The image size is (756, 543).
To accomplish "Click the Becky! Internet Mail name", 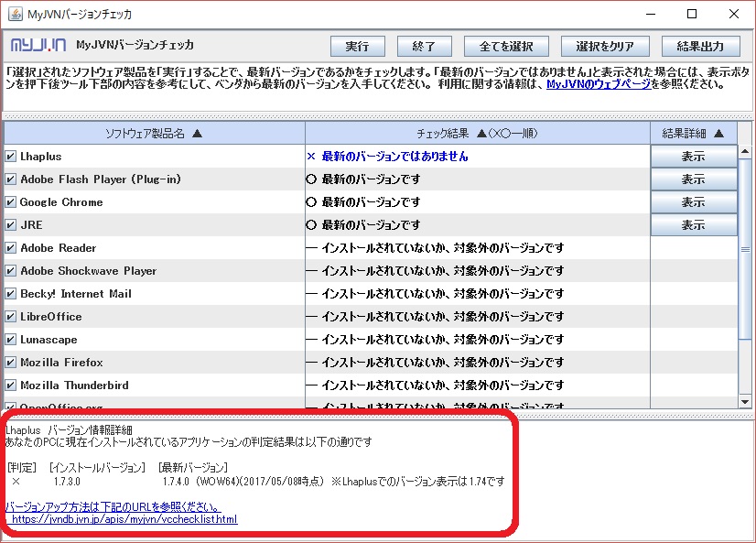I will click(76, 294).
